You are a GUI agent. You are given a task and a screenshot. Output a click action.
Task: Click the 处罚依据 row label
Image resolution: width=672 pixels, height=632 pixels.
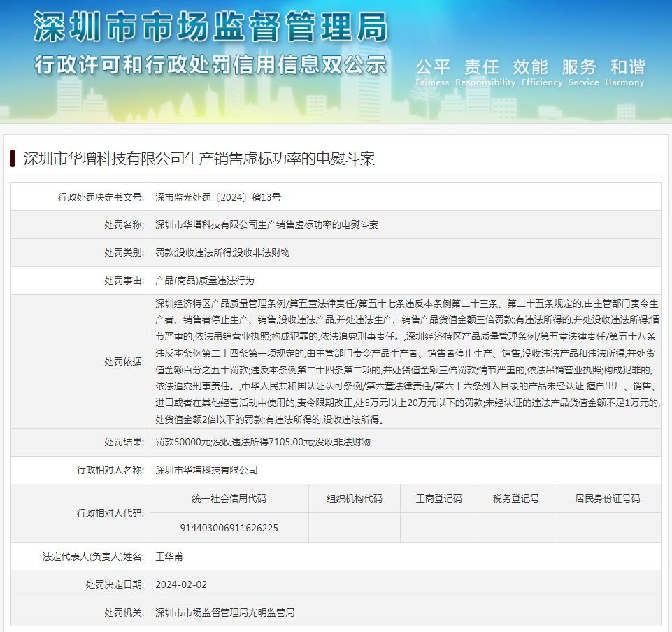click(x=124, y=361)
